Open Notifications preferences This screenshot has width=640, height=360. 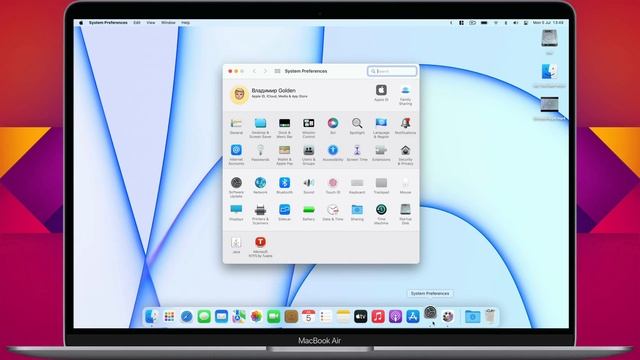(x=405, y=123)
